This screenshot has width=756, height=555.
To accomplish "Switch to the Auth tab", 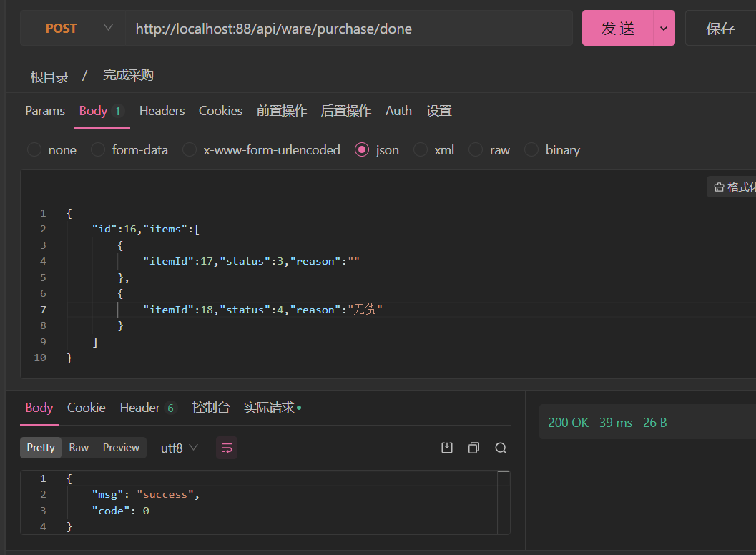I will [x=398, y=111].
